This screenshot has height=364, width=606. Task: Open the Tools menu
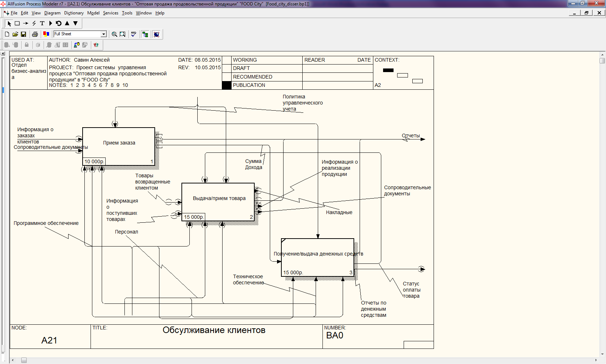[127, 13]
